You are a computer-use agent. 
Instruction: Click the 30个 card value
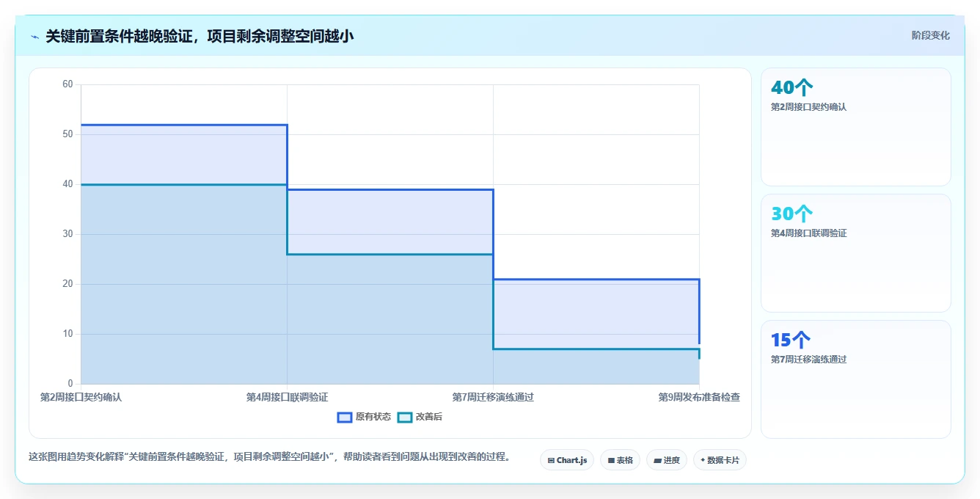[792, 214]
